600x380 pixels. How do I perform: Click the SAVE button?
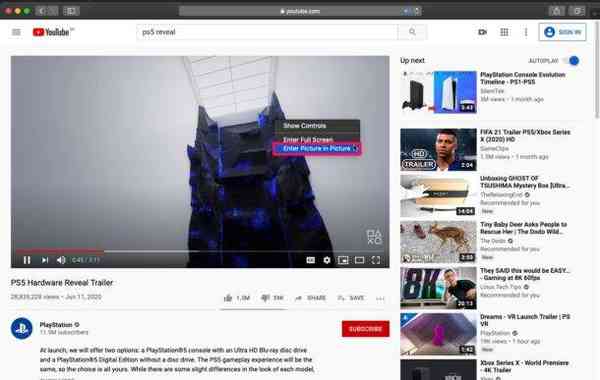(351, 298)
